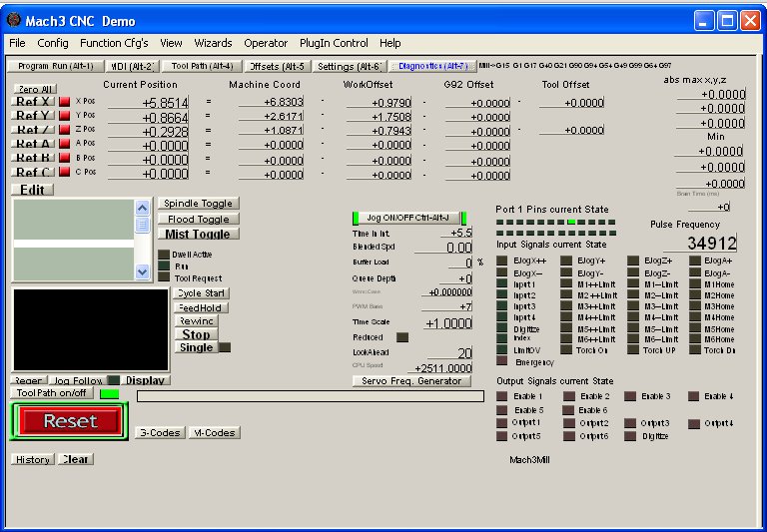Toggle mist coolant with Mist Toggle
The image size is (767, 532).
[x=199, y=234]
